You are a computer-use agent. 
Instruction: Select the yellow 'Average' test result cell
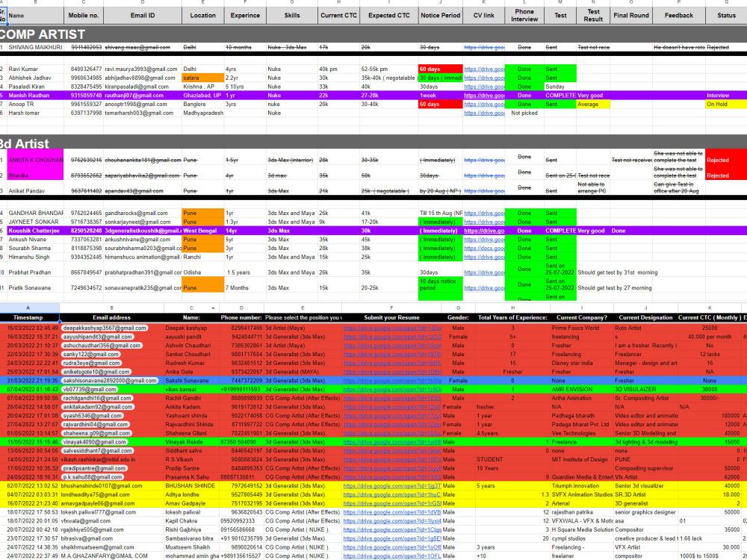tap(593, 105)
